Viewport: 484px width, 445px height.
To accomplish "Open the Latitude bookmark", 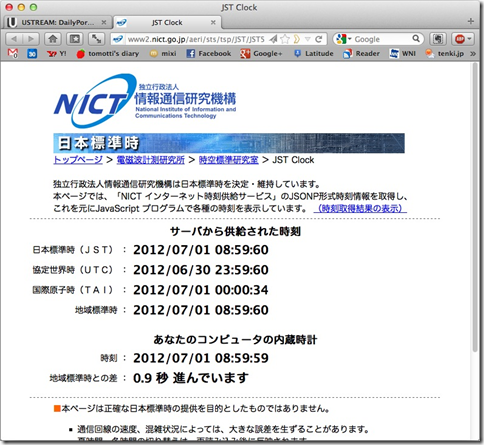I will pos(314,54).
